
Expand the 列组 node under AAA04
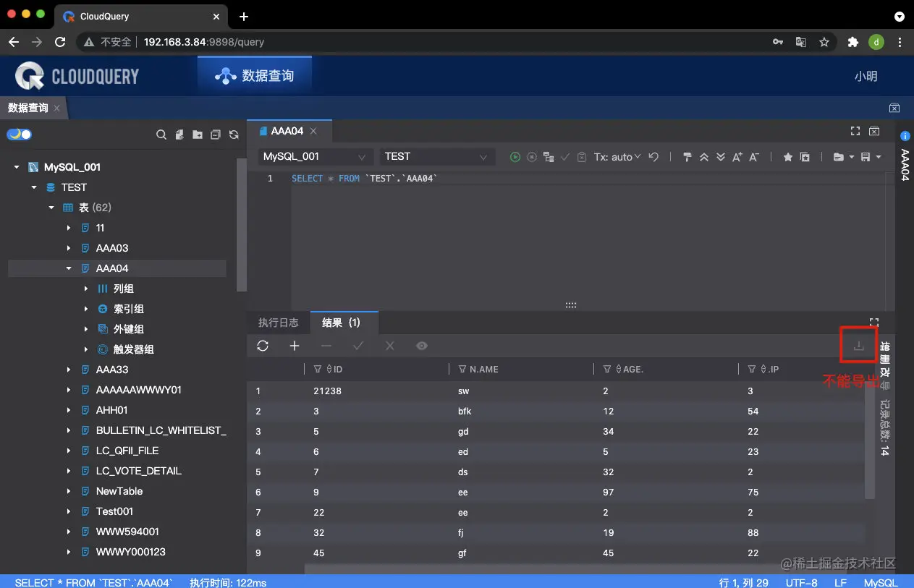tap(86, 289)
